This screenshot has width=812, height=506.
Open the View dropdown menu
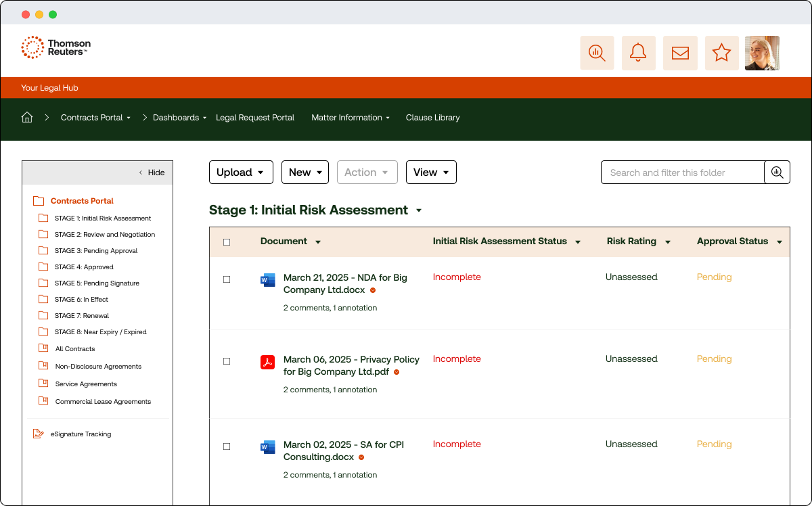[431, 172]
